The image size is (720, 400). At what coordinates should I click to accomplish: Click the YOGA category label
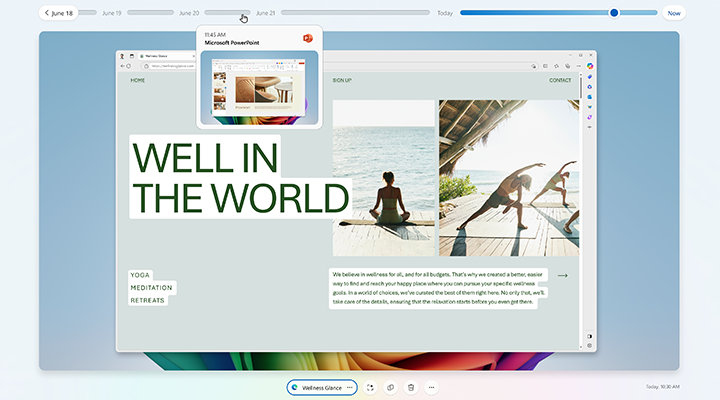pyautogui.click(x=140, y=275)
